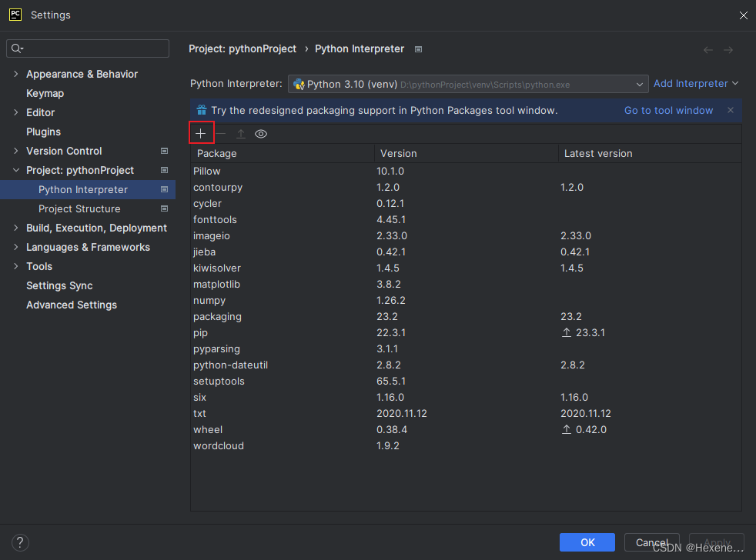Click the forward navigation arrow

pyautogui.click(x=728, y=50)
